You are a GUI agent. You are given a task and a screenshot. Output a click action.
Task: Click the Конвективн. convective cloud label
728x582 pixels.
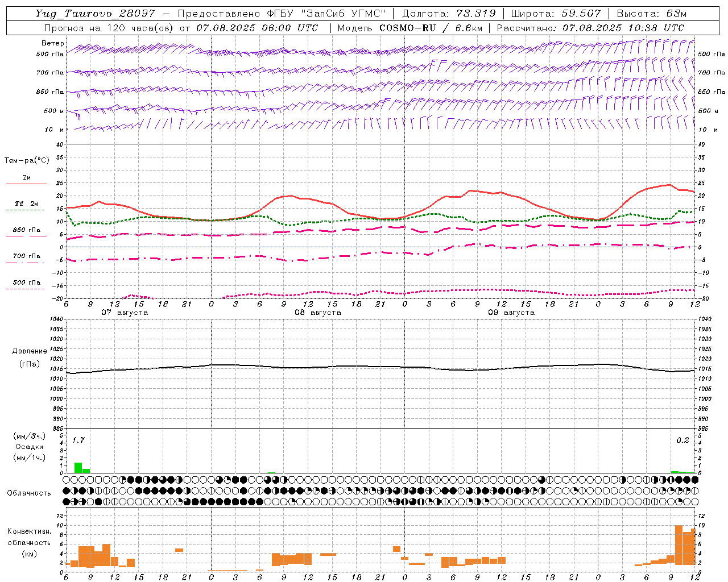[x=29, y=531]
